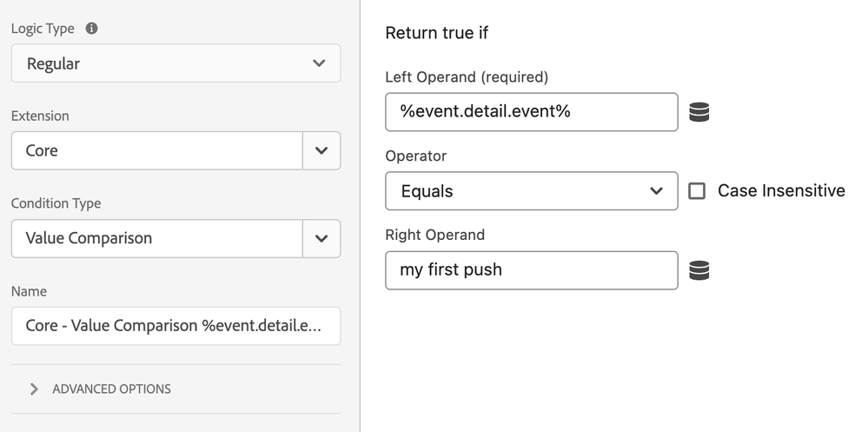This screenshot has width=868, height=432.
Task: Open the Condition Type dropdown arrow button
Action: [321, 238]
